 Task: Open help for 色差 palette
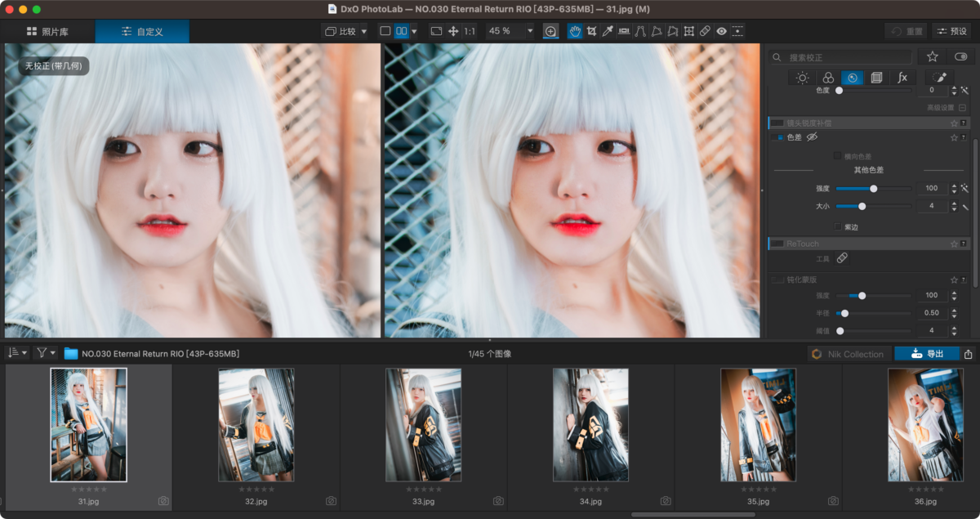tap(964, 138)
